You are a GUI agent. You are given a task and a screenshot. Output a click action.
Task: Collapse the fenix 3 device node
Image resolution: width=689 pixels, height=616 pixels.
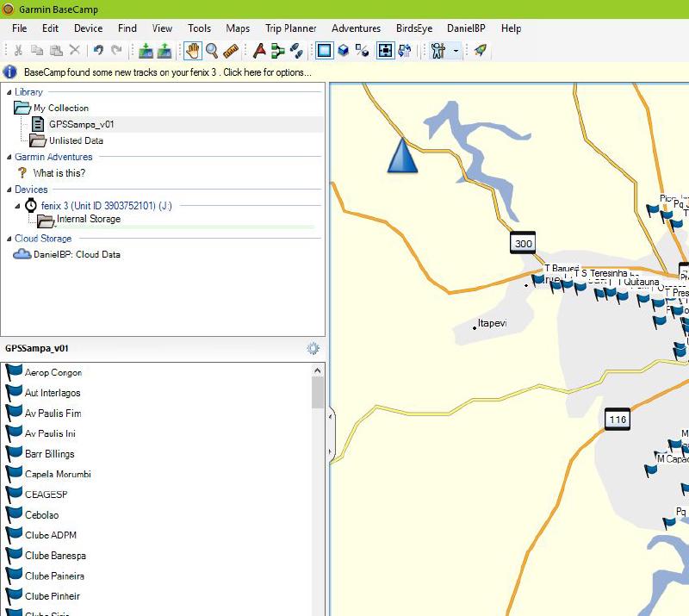click(17, 206)
